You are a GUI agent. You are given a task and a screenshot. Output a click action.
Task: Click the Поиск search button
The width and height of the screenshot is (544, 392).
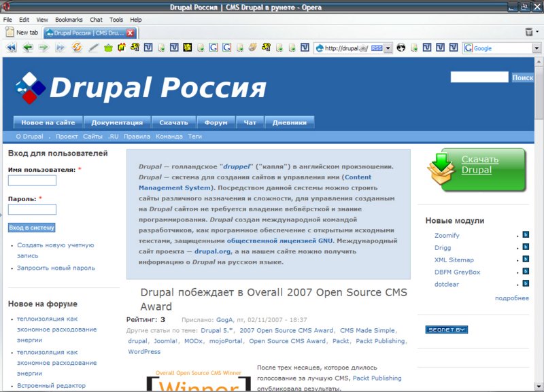[523, 77]
